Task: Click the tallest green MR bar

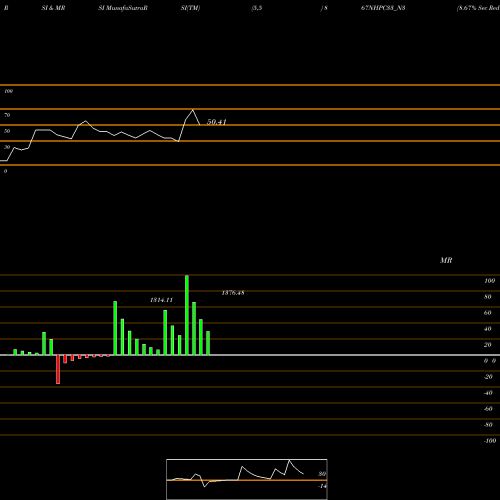Action: [x=187, y=315]
